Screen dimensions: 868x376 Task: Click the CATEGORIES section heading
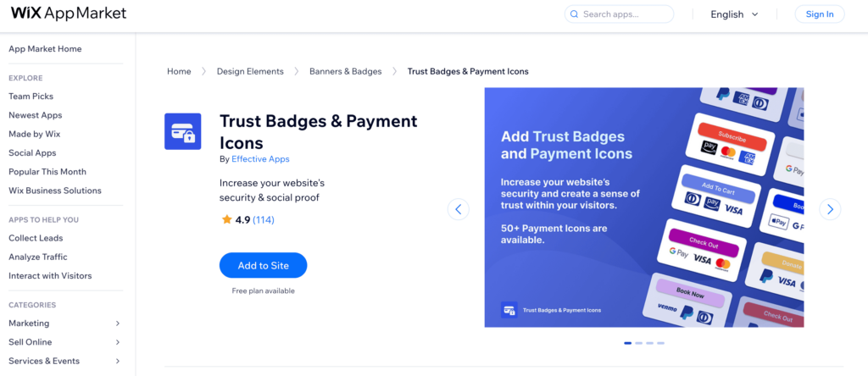[x=32, y=305]
